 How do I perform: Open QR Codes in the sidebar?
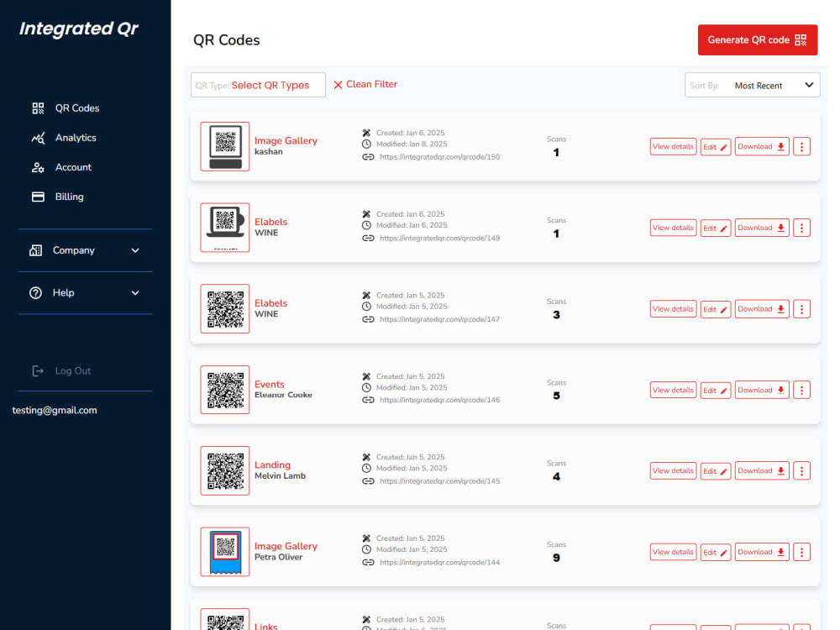point(66,108)
